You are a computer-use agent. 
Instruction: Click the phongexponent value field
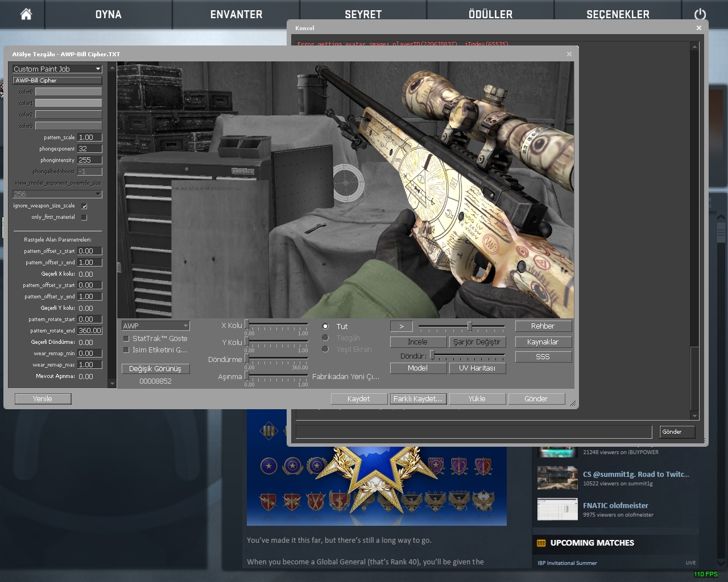pos(90,148)
